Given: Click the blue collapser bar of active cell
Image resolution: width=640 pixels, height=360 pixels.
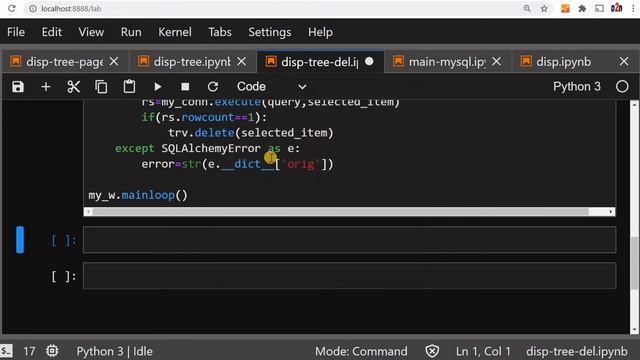Looking at the screenshot, I should tap(20, 240).
